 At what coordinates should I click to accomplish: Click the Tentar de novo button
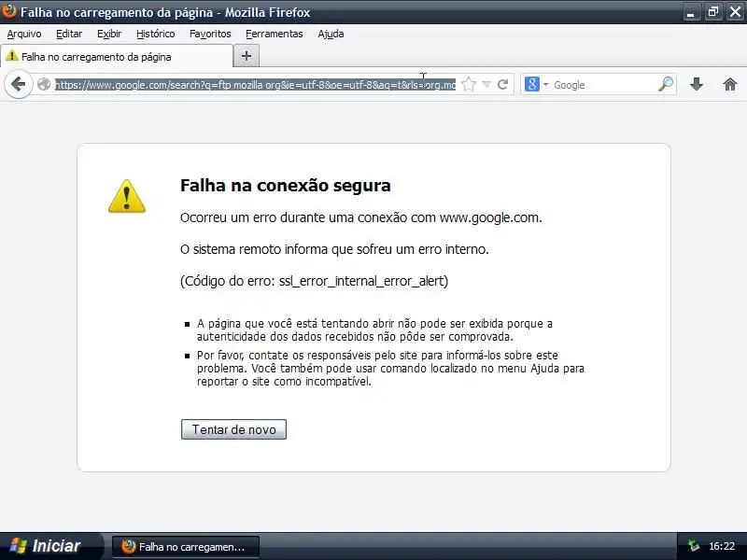233,429
